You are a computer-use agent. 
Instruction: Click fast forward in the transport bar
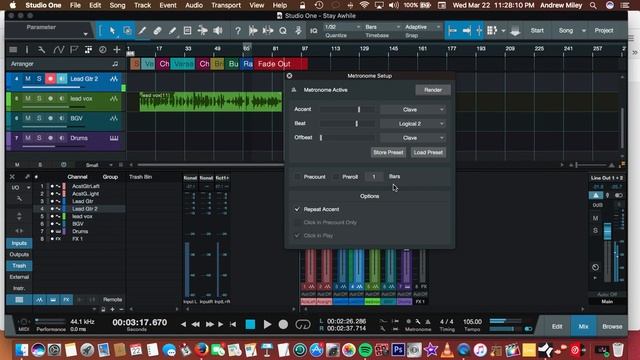tap(209, 324)
